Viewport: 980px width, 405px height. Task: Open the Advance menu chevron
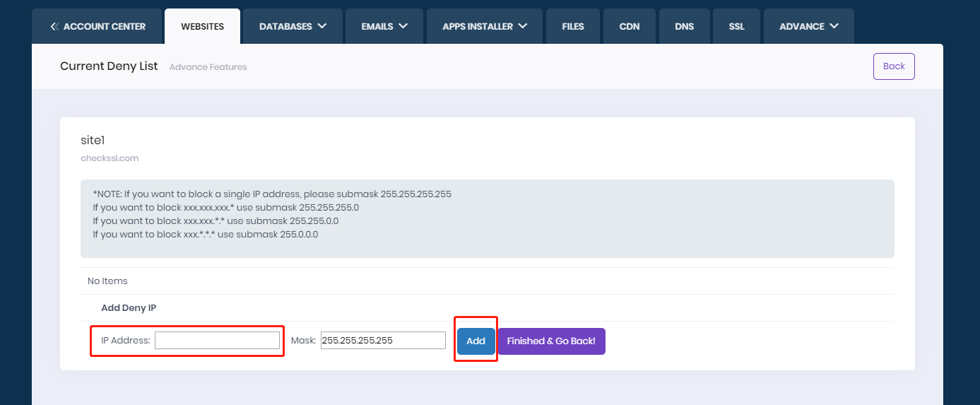834,26
